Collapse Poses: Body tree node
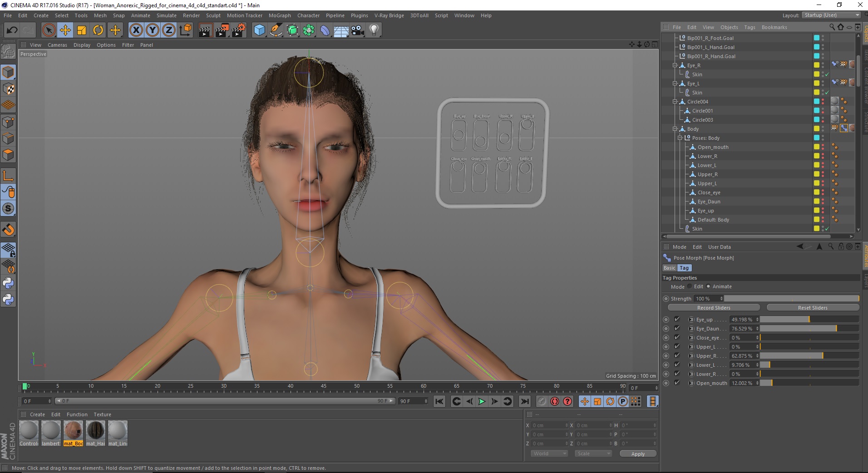868x473 pixels. pos(680,138)
